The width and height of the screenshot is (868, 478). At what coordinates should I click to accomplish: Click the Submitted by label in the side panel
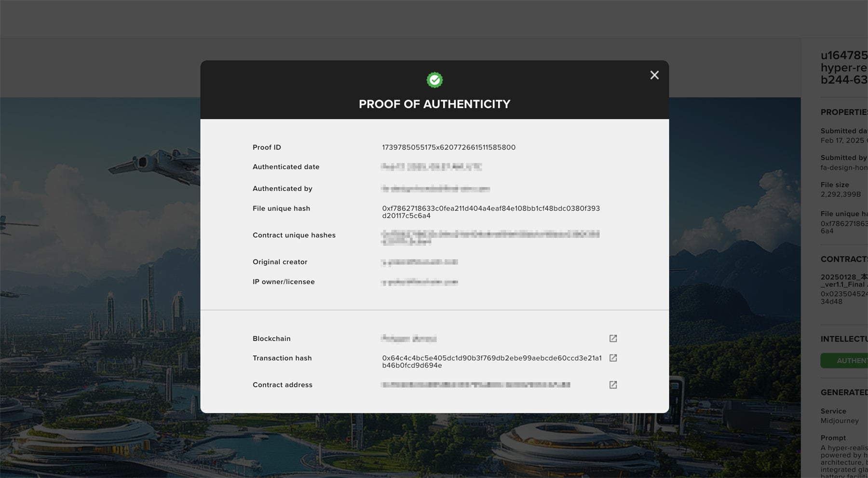[844, 158]
